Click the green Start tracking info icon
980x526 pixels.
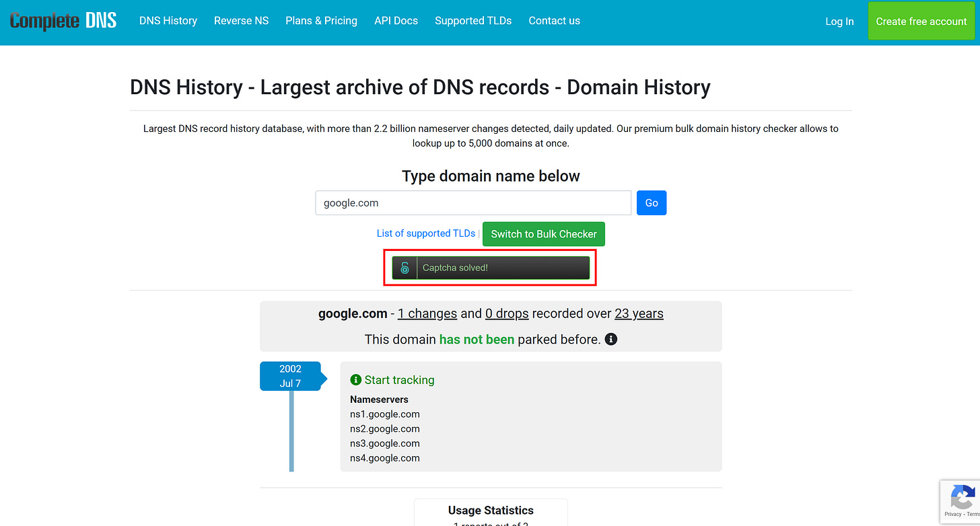[x=356, y=380]
